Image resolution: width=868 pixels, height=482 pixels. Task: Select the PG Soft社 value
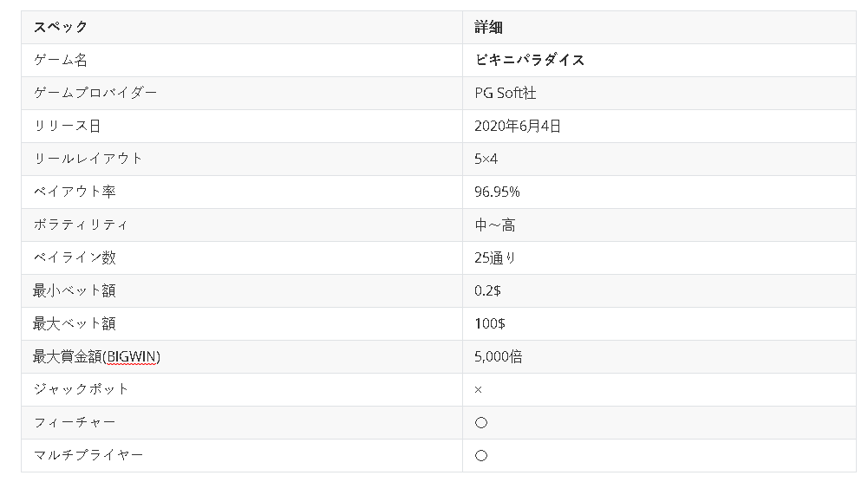tap(506, 93)
